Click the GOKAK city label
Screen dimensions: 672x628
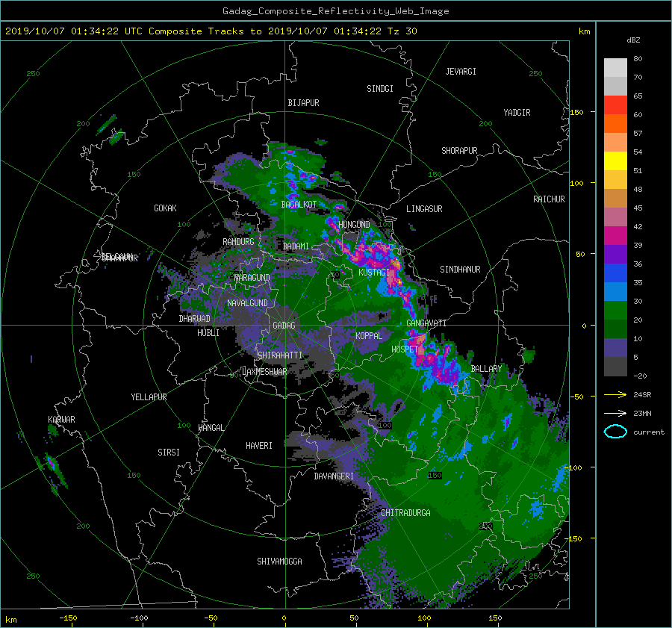165,208
